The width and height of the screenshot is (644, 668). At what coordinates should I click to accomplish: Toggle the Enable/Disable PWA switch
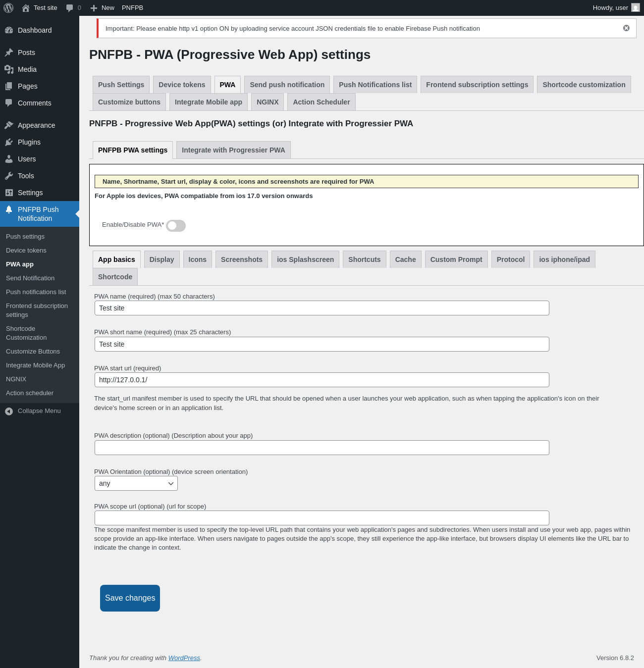click(x=176, y=226)
